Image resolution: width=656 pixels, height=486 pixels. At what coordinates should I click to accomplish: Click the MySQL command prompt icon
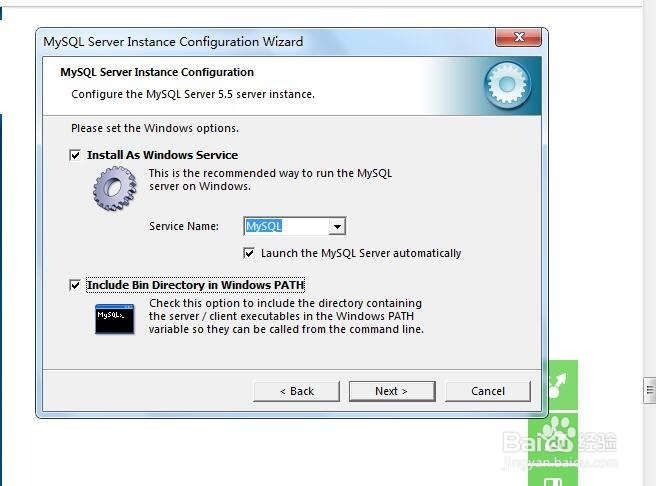115,319
